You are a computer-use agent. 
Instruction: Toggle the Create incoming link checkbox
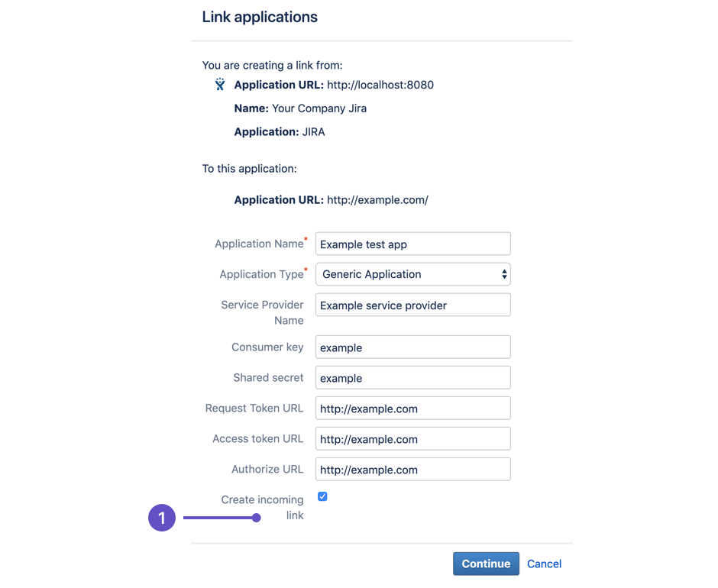(x=322, y=496)
